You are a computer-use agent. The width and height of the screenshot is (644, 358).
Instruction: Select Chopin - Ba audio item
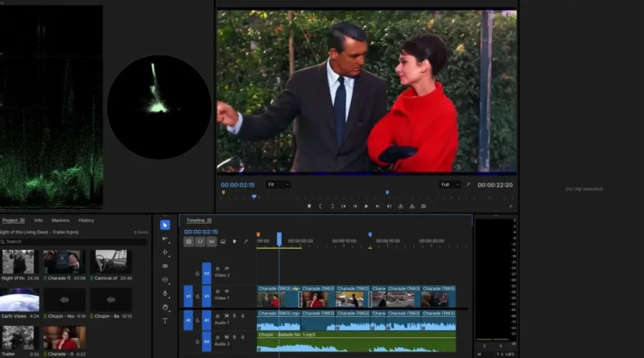[111, 300]
